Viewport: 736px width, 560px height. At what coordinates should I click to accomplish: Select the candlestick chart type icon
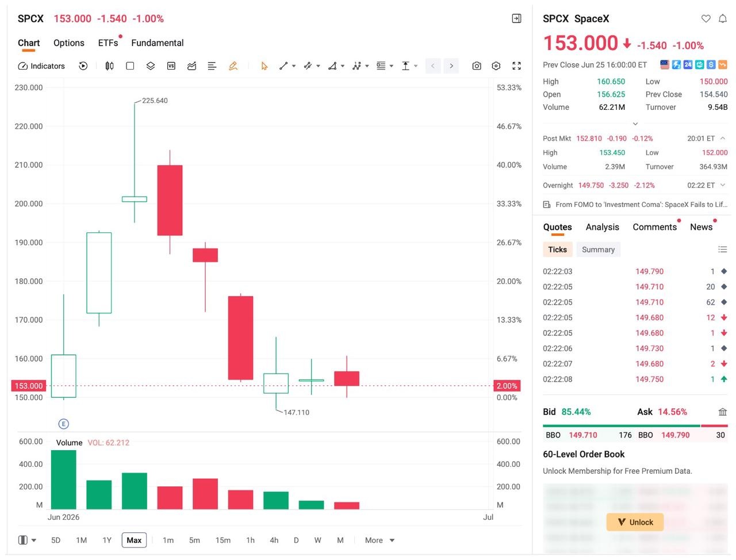tap(109, 66)
